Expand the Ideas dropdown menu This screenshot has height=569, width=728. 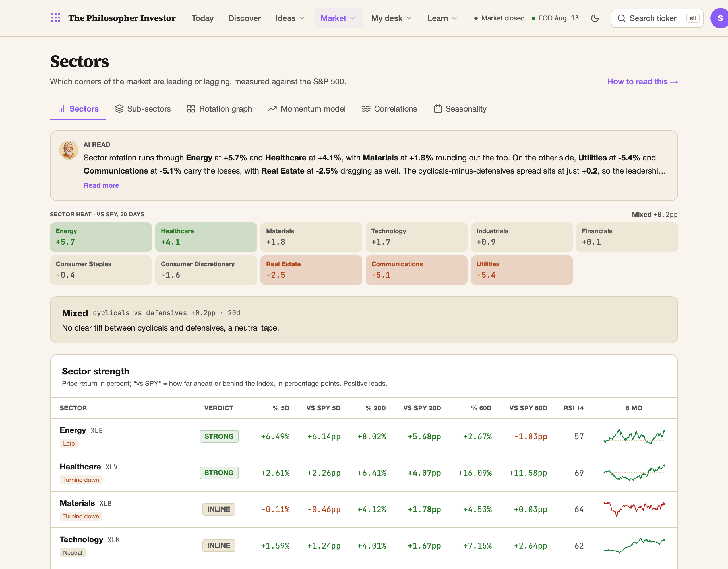pos(290,18)
